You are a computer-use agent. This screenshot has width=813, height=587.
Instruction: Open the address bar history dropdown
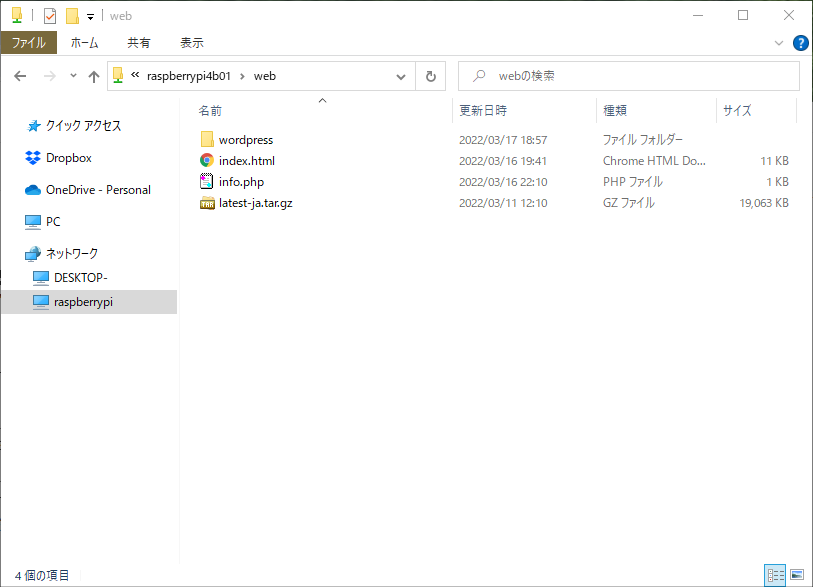tap(401, 76)
